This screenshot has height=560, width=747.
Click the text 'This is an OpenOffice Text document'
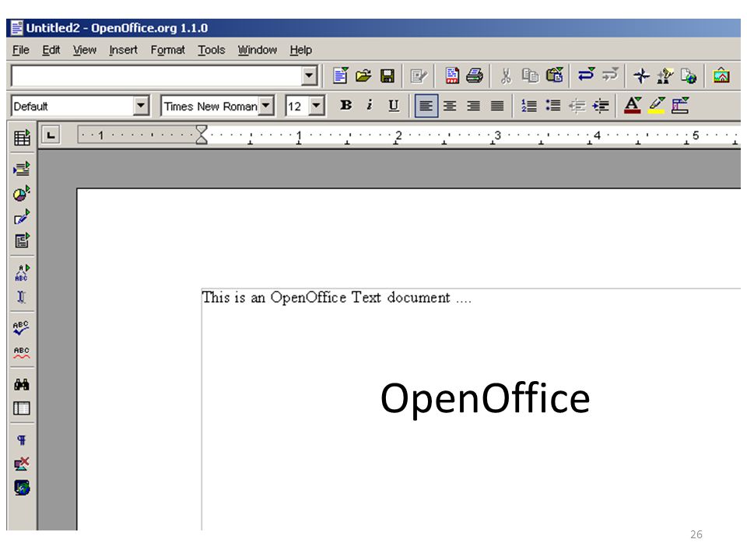tap(326, 298)
